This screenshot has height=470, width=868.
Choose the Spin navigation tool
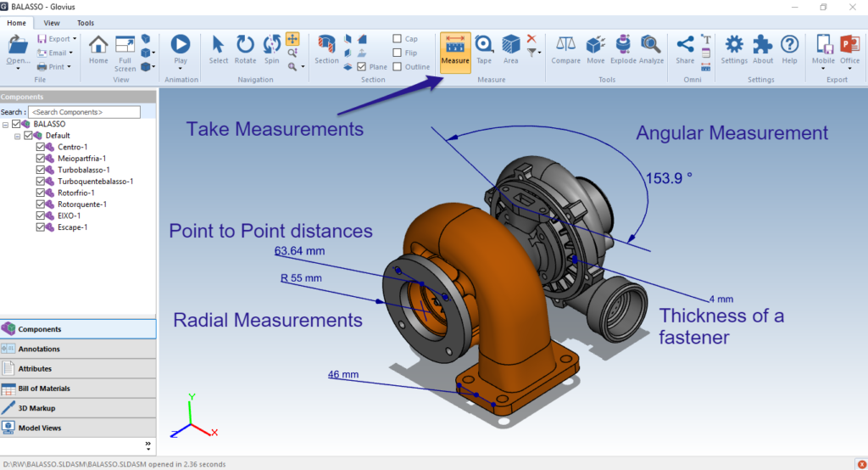pos(272,44)
